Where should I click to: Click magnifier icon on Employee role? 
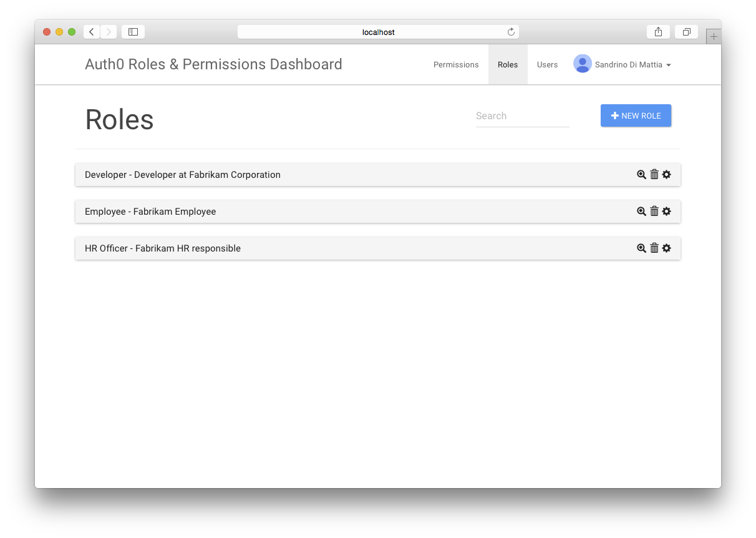point(641,212)
